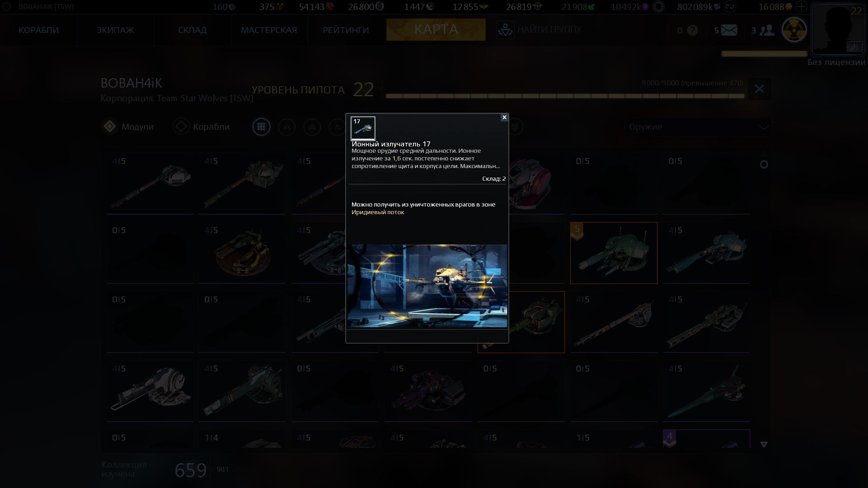Follow the Иридиевый поток zone link

click(378, 212)
